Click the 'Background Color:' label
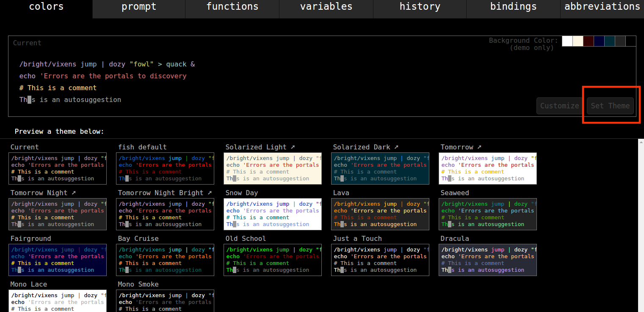644x312 pixels. coord(524,40)
